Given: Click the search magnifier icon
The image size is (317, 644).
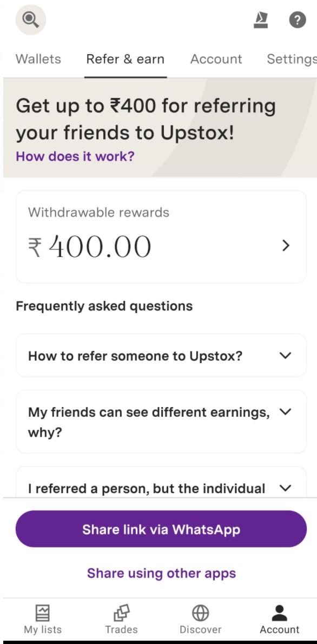Looking at the screenshot, I should pos(30,19).
